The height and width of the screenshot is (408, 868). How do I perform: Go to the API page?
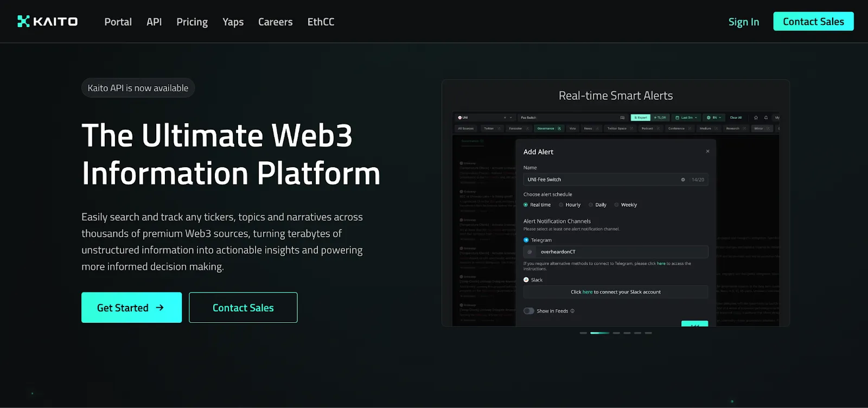pos(154,22)
